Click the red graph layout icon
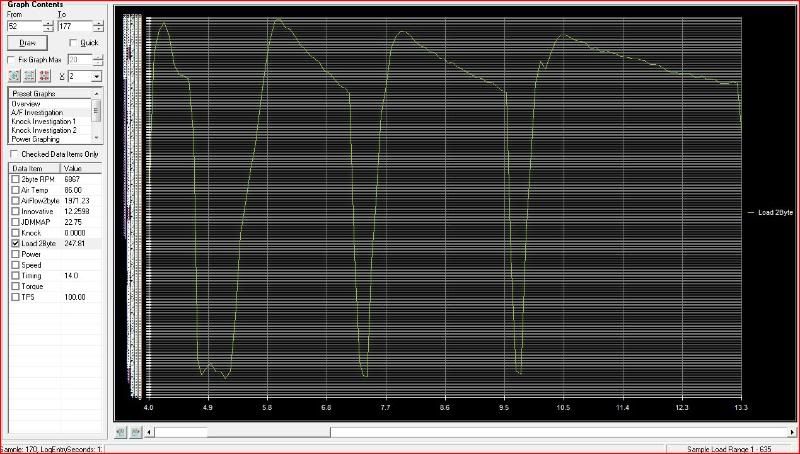Viewport: 800px width, 454px height. [x=44, y=76]
